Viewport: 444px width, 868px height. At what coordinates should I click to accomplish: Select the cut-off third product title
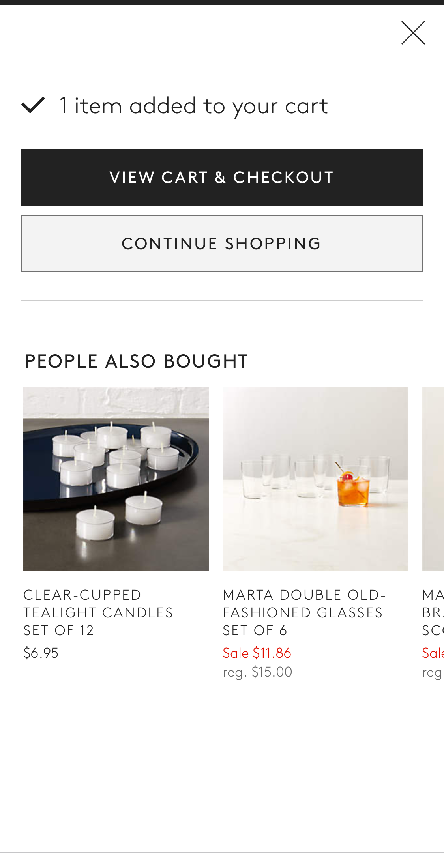point(433,612)
